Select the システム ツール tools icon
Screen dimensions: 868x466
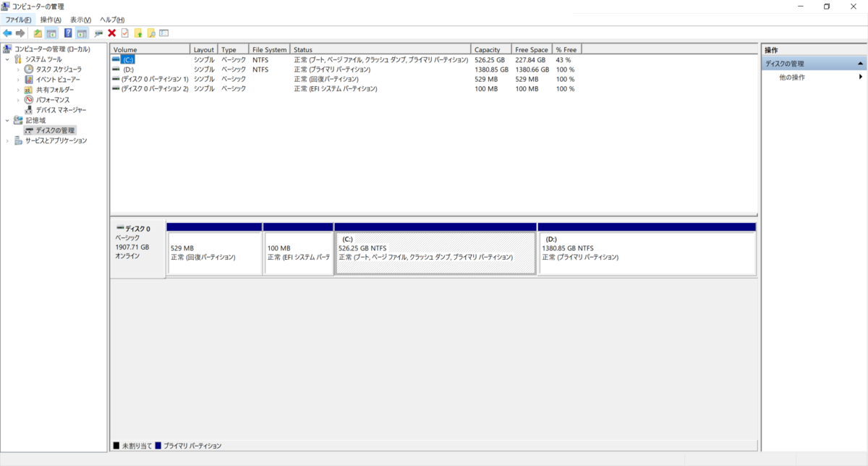18,59
